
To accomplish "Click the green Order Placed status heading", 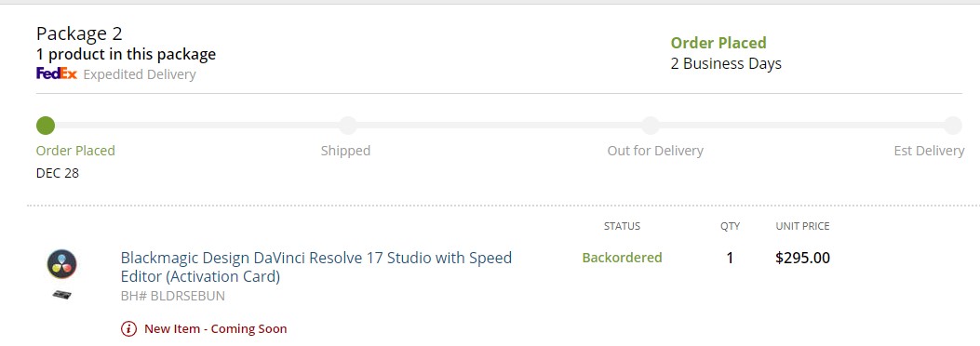I will (x=718, y=43).
